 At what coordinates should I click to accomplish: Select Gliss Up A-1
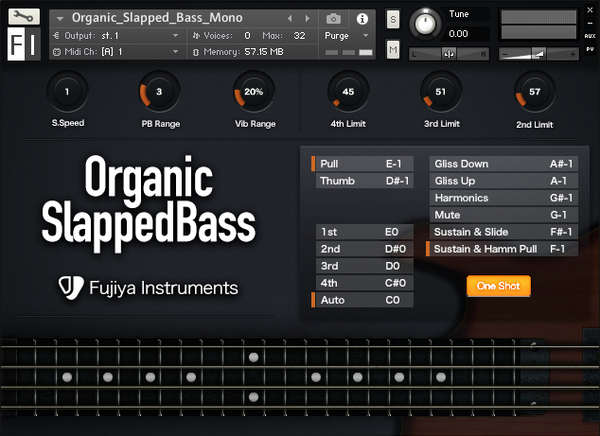(504, 181)
